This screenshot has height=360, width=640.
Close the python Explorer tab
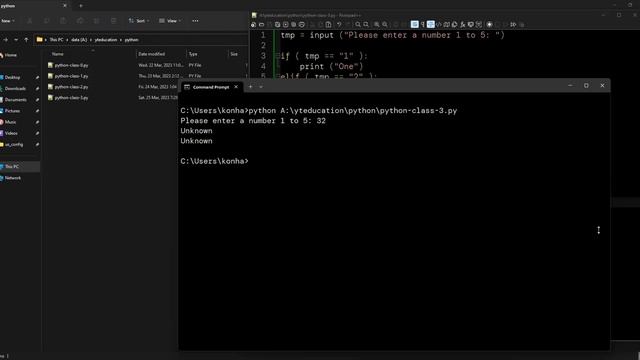pyautogui.click(x=64, y=6)
